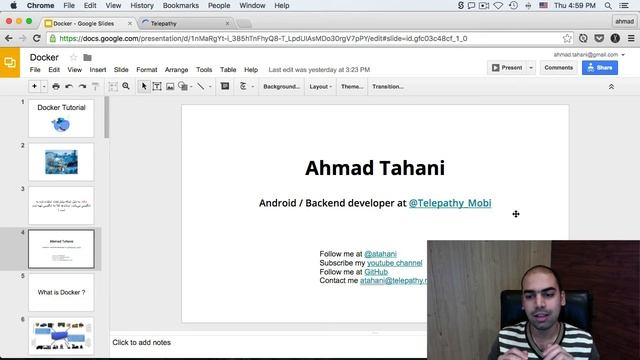Star the Docker presentation

73,58
